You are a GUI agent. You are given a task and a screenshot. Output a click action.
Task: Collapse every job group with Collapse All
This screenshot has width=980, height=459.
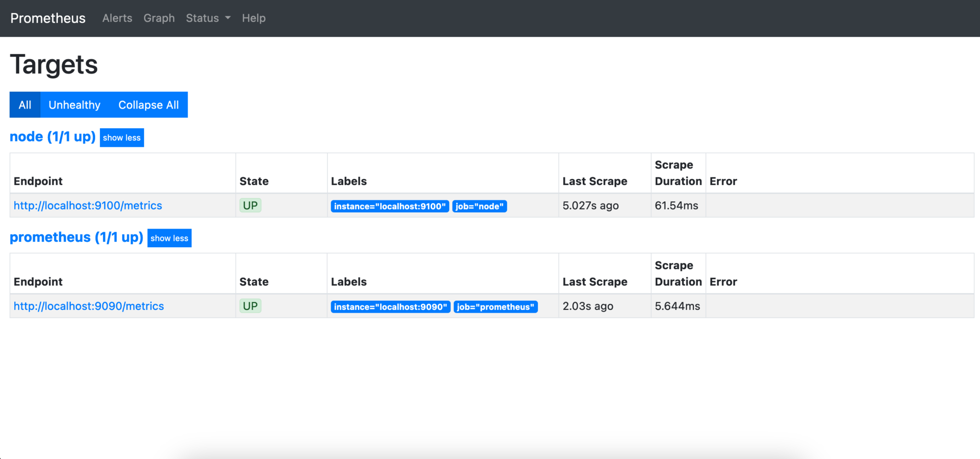(148, 105)
